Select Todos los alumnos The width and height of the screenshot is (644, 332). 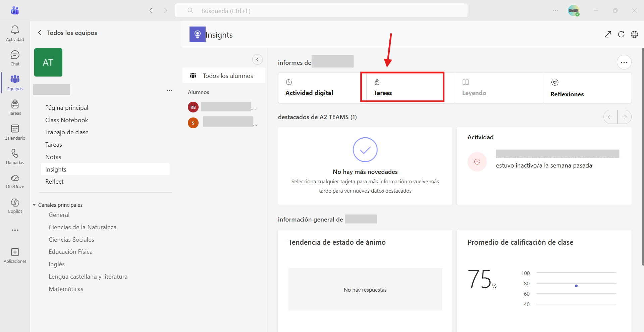224,76
